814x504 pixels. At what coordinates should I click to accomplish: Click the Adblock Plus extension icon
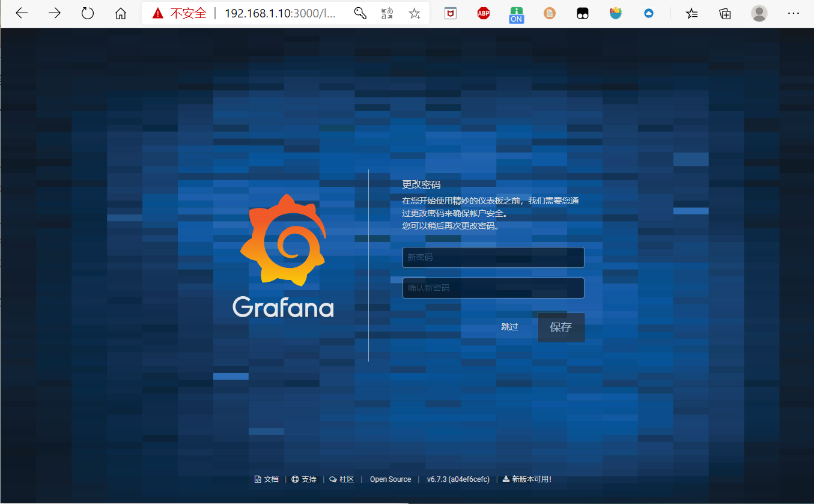(484, 13)
